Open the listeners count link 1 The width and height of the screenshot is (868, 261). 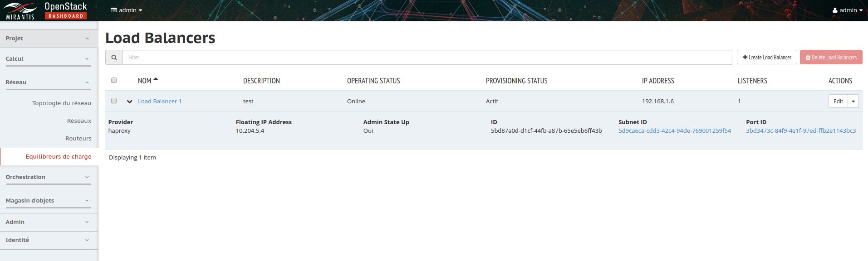(x=739, y=101)
